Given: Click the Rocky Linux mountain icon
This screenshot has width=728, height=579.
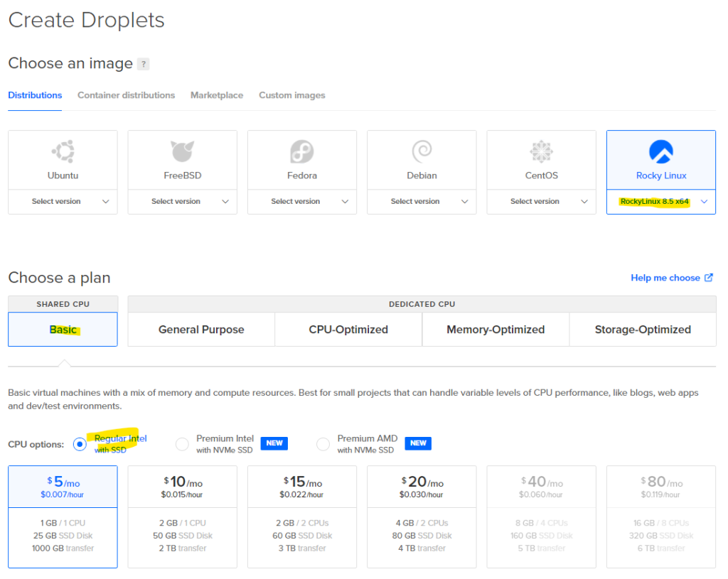Looking at the screenshot, I should pyautogui.click(x=661, y=151).
